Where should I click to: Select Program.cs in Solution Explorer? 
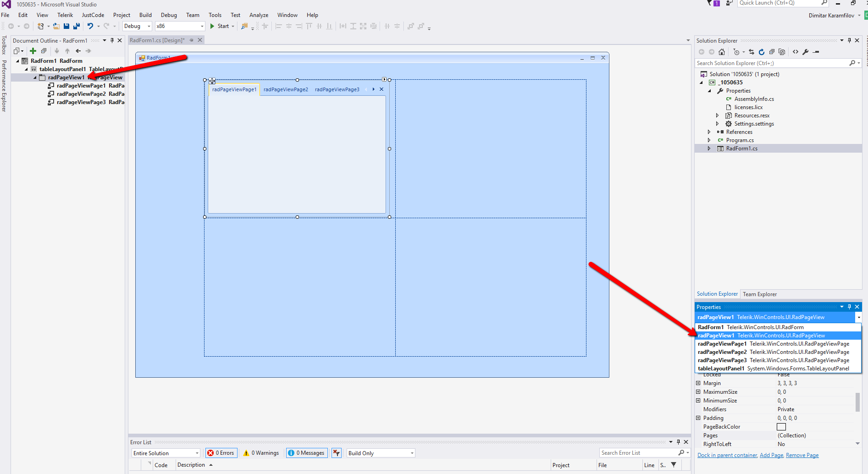click(x=740, y=140)
